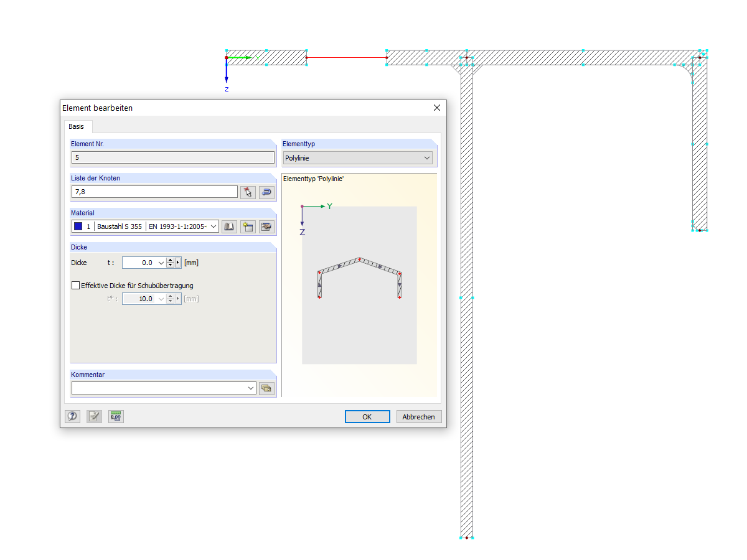This screenshot has width=747, height=560.
Task: Click the pick nodes graphically icon
Action: pyautogui.click(x=248, y=192)
